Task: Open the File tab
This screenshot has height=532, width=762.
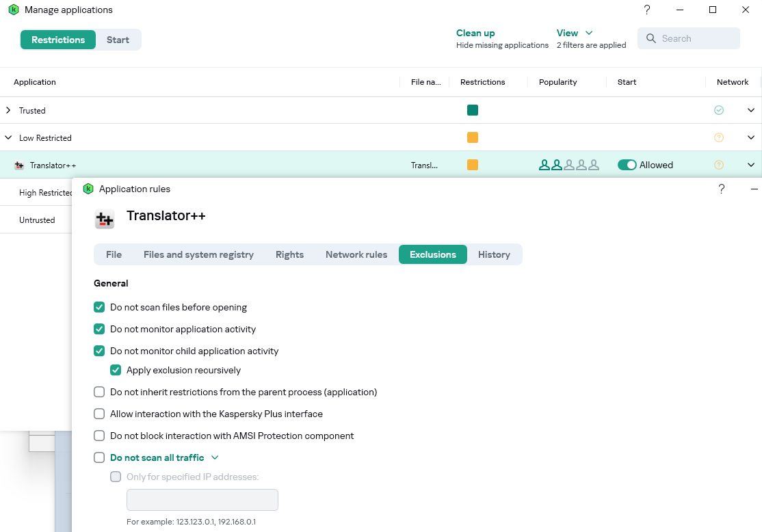Action: pyautogui.click(x=114, y=254)
